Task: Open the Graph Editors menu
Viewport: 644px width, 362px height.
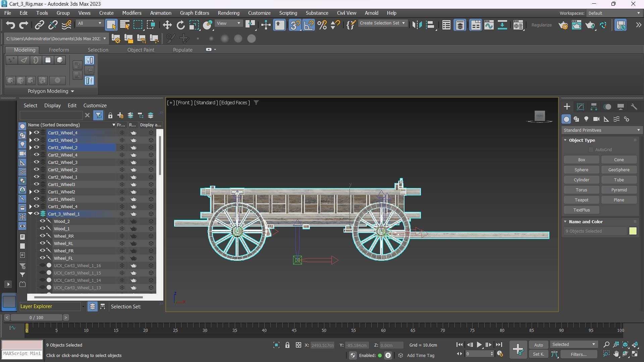Action: (195, 13)
